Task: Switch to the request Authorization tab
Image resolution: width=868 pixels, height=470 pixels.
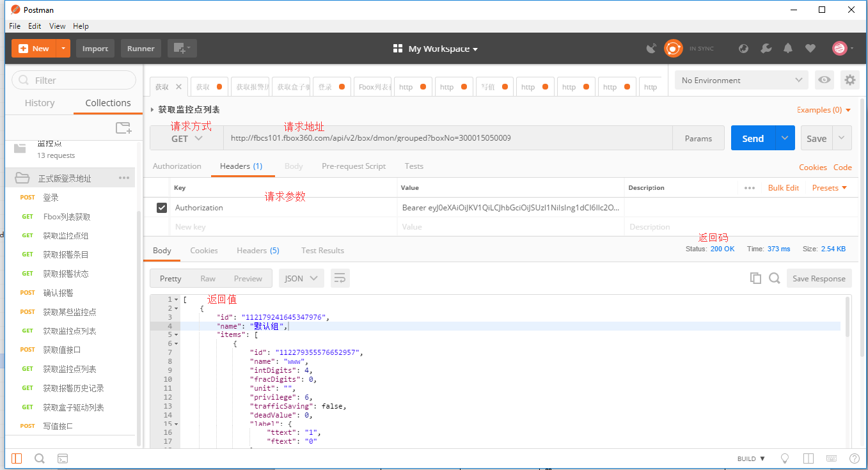Action: pos(177,166)
